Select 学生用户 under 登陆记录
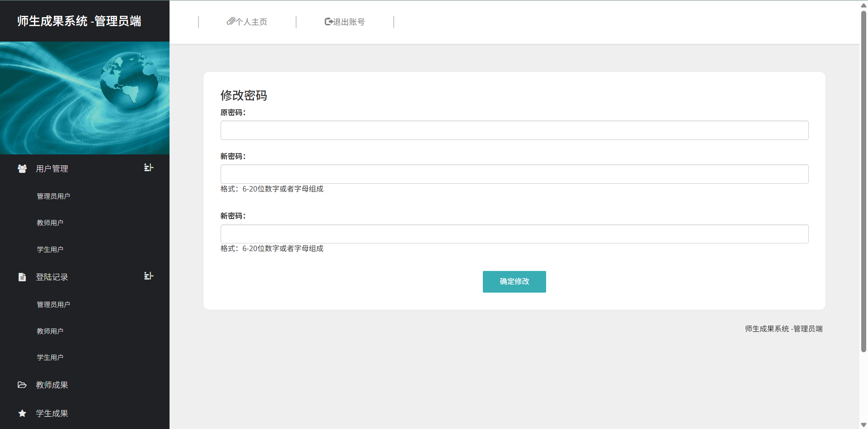 click(50, 357)
